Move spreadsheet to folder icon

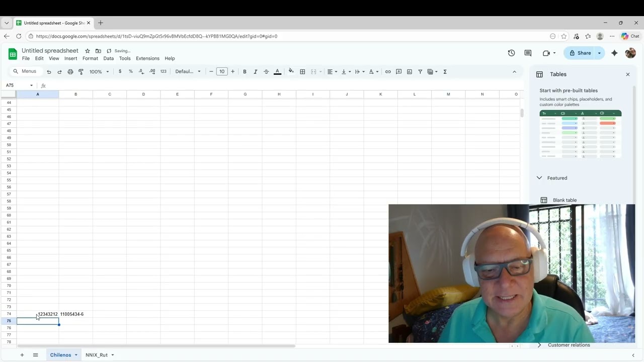[98, 51]
